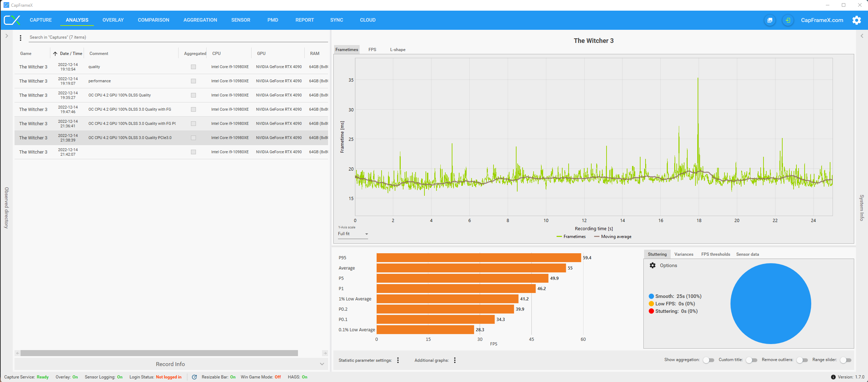
Task: Visit CapFrameX.com link
Action: tap(822, 20)
